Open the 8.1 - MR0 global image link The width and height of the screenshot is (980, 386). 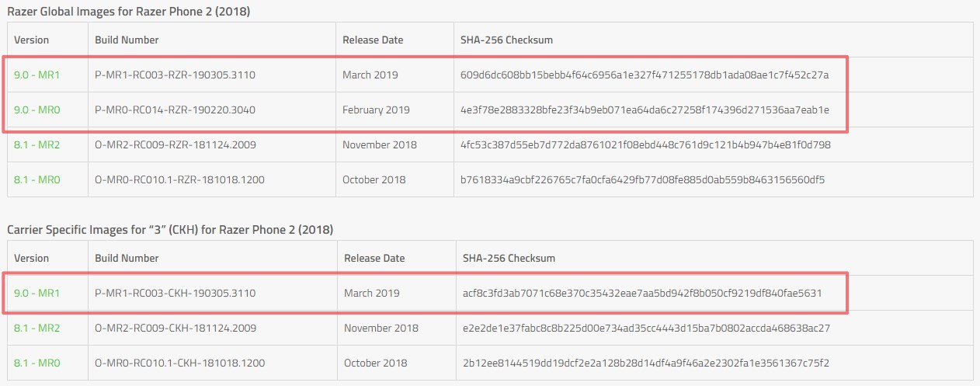[x=36, y=180]
